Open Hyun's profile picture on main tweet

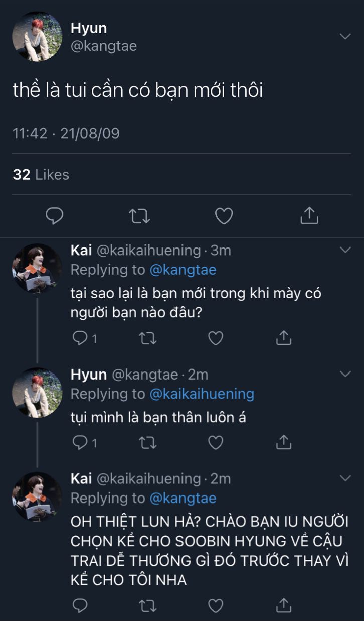37,37
